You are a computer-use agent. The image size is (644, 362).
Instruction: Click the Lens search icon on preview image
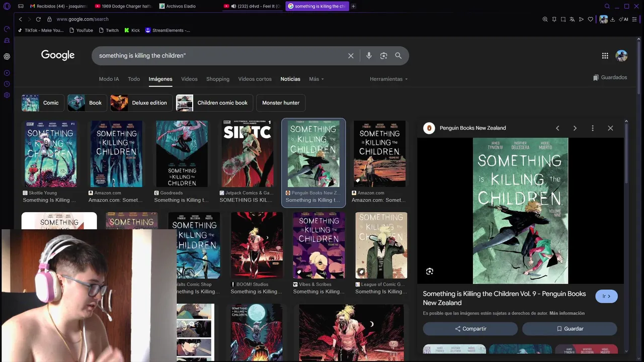click(x=429, y=271)
